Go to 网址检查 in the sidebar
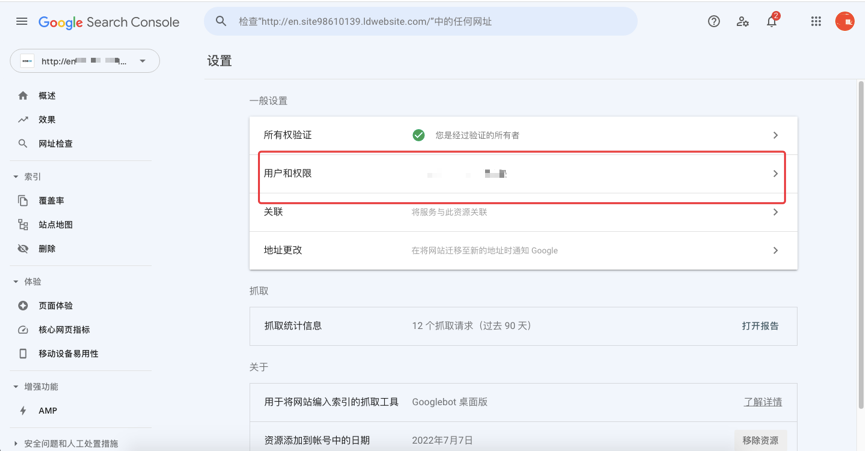Image resolution: width=865 pixels, height=451 pixels. click(56, 144)
